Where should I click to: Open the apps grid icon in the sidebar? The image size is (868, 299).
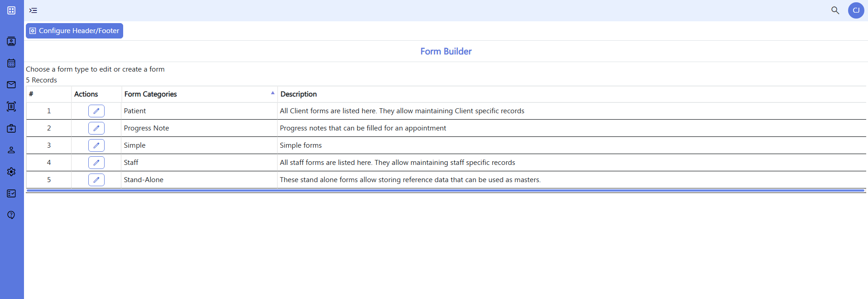pos(11,10)
